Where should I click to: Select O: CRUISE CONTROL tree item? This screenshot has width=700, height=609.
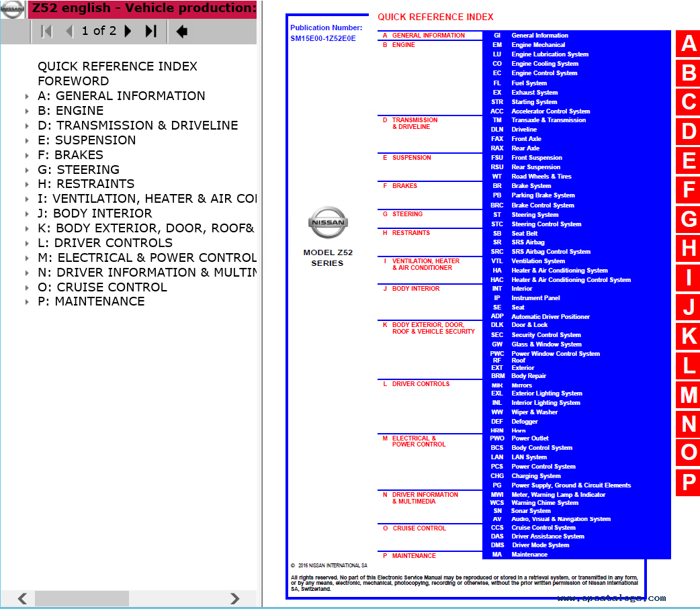click(102, 287)
